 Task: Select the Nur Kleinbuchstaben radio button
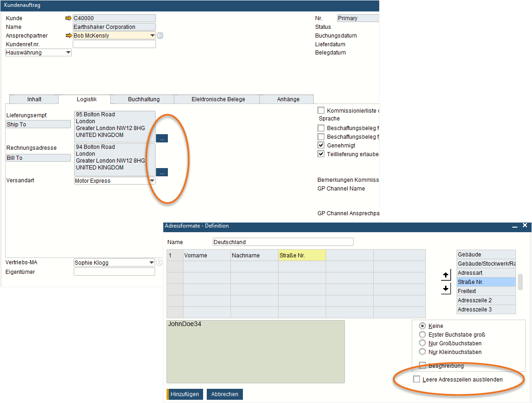[x=422, y=352]
